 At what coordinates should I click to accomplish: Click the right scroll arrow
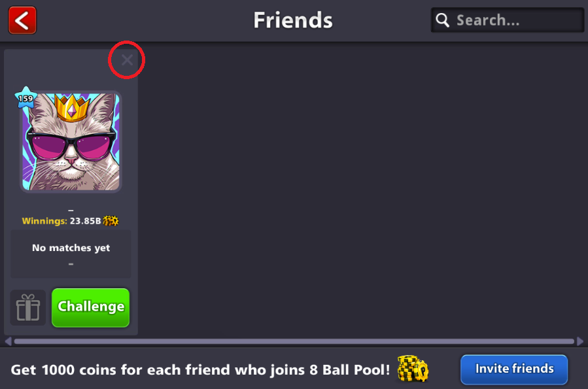[x=580, y=341]
